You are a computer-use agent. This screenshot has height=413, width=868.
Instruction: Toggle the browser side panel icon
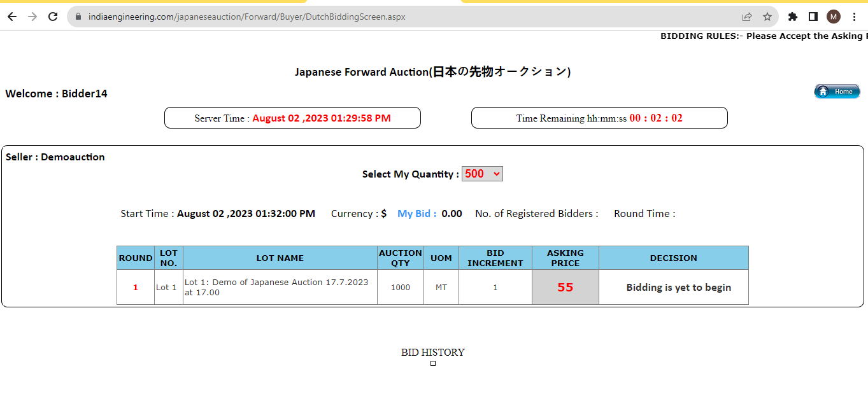click(x=813, y=17)
